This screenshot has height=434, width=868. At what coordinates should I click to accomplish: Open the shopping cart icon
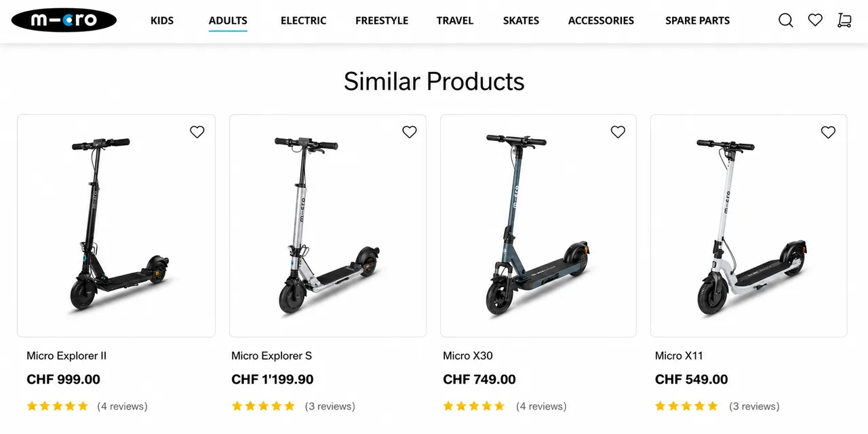coord(844,20)
